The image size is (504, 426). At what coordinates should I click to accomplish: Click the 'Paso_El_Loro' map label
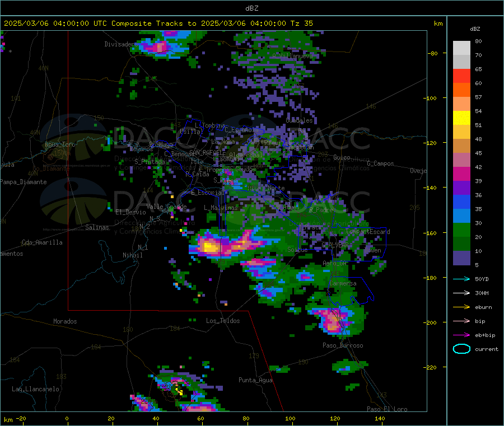point(387,409)
